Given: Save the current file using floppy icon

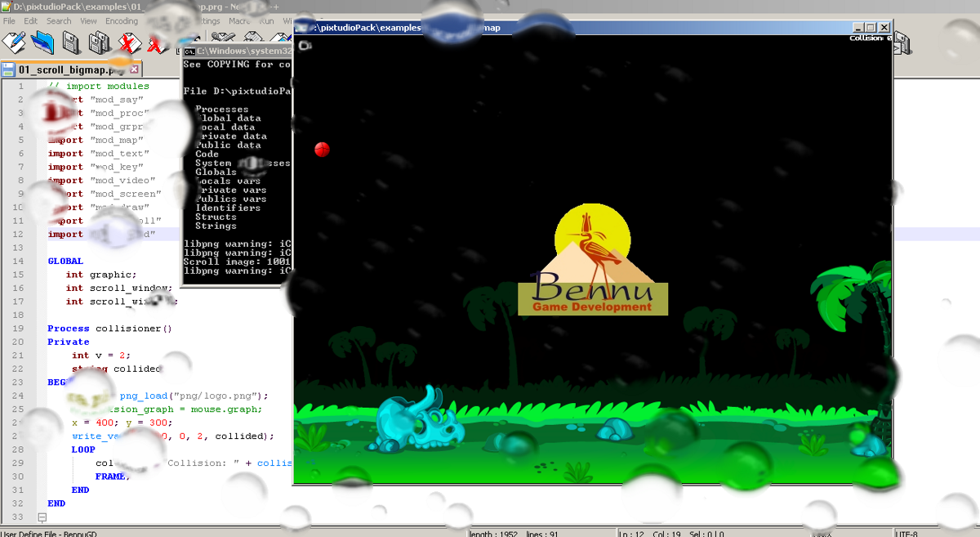Looking at the screenshot, I should point(71,42).
